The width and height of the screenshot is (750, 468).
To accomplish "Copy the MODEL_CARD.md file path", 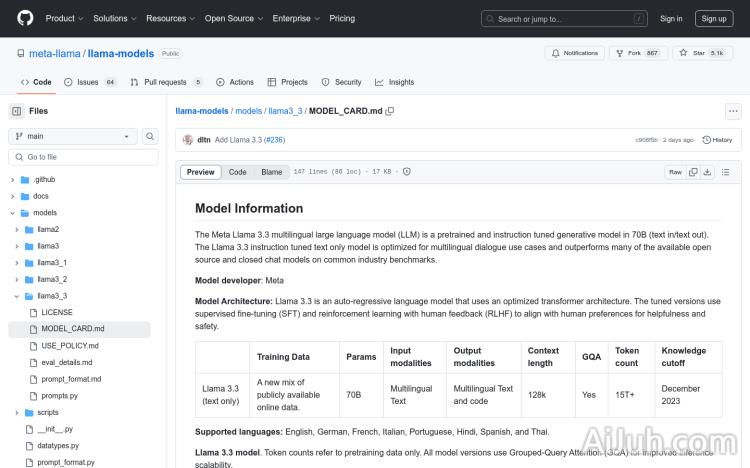I will click(x=390, y=111).
